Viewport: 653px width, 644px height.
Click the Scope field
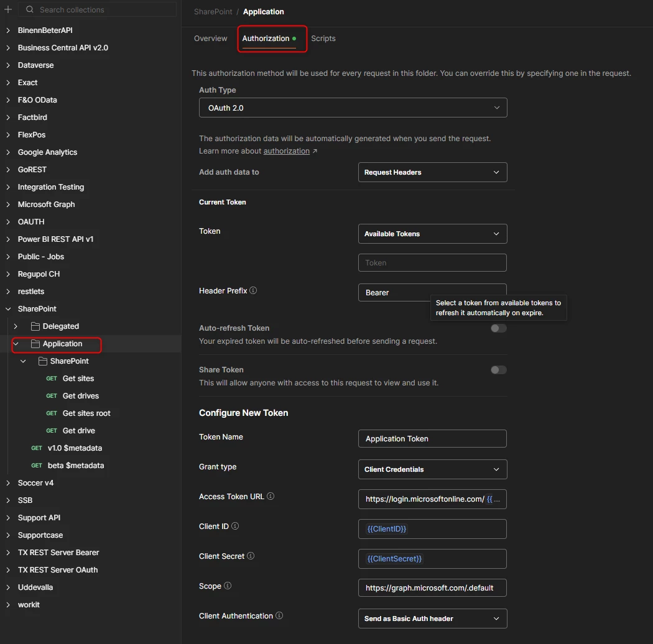[432, 588]
